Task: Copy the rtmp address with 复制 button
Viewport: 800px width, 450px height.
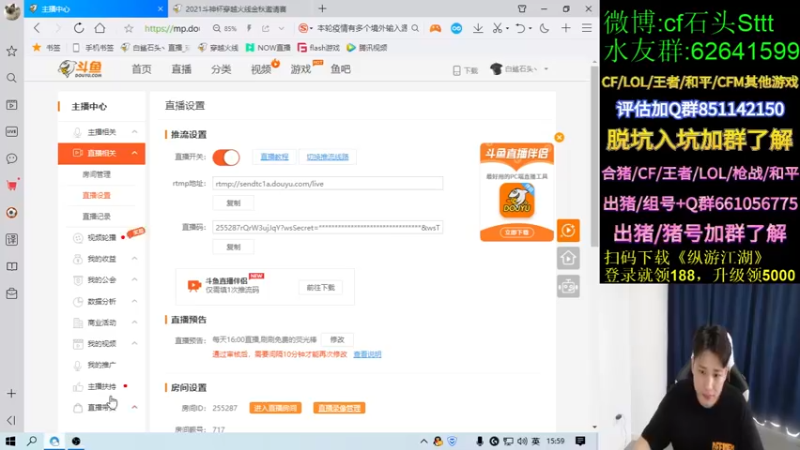Action: pyautogui.click(x=233, y=203)
